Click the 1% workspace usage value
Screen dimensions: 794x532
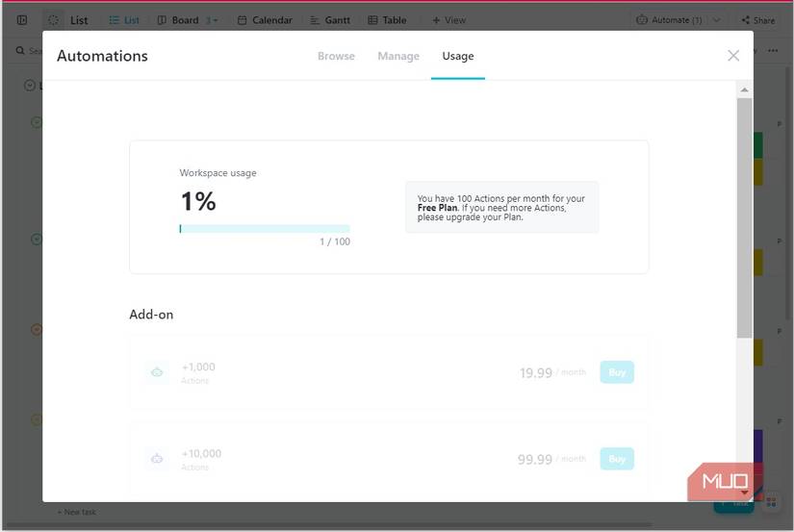click(198, 201)
